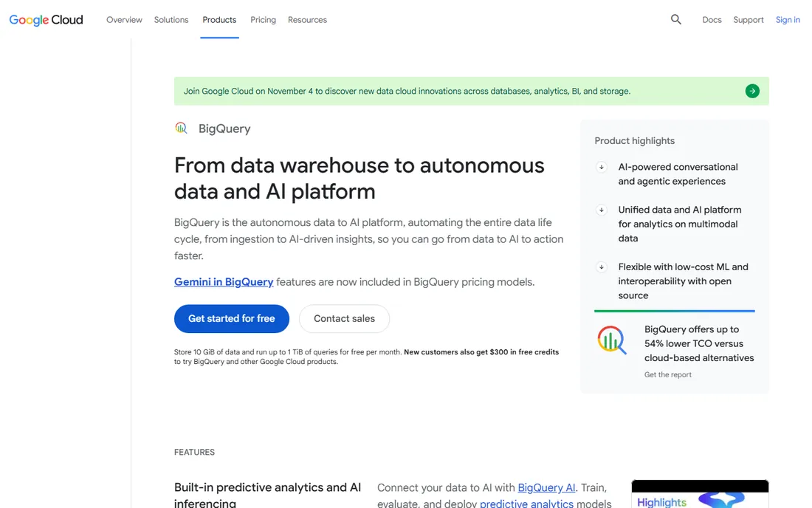Open the Resources nav menu

pos(307,20)
